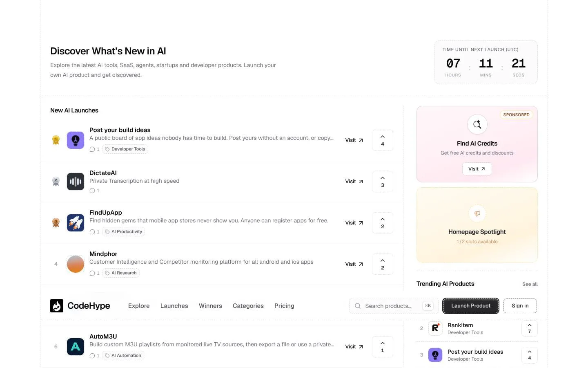The image size is (588, 368).
Task: Click Visit for FindUpApp
Action: 354,223
